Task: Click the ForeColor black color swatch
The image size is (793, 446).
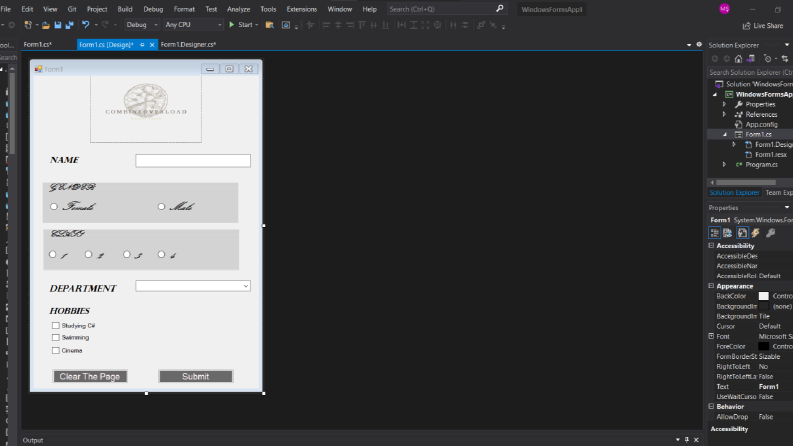Action: [x=764, y=346]
